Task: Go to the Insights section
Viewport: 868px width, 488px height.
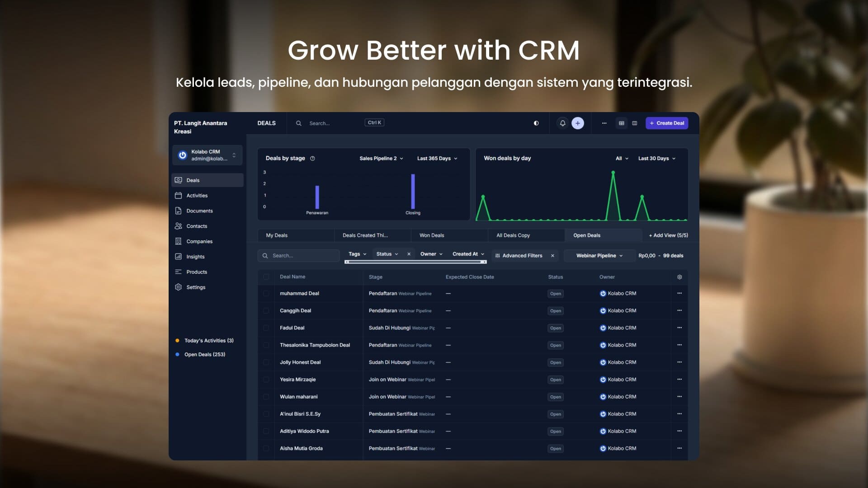Action: pyautogui.click(x=195, y=256)
